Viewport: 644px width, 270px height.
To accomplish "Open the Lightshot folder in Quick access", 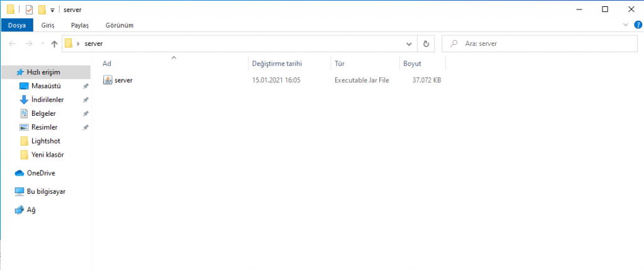I will tap(45, 141).
